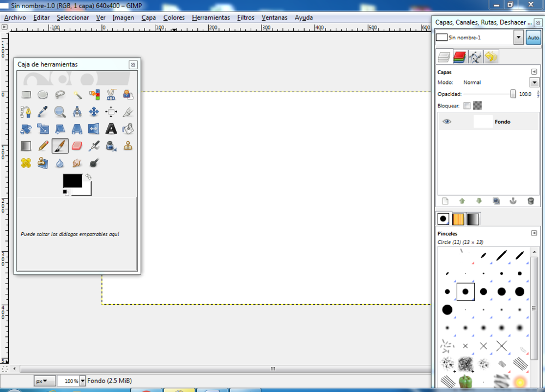This screenshot has height=392, width=545.
Task: Open the Capas panel menu arrow
Action: coord(534,71)
